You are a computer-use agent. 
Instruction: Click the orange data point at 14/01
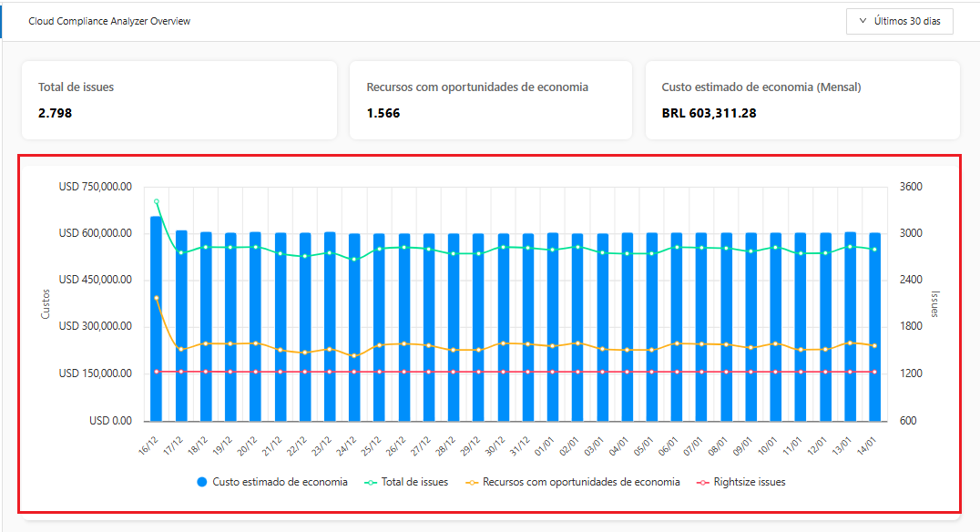tap(874, 345)
